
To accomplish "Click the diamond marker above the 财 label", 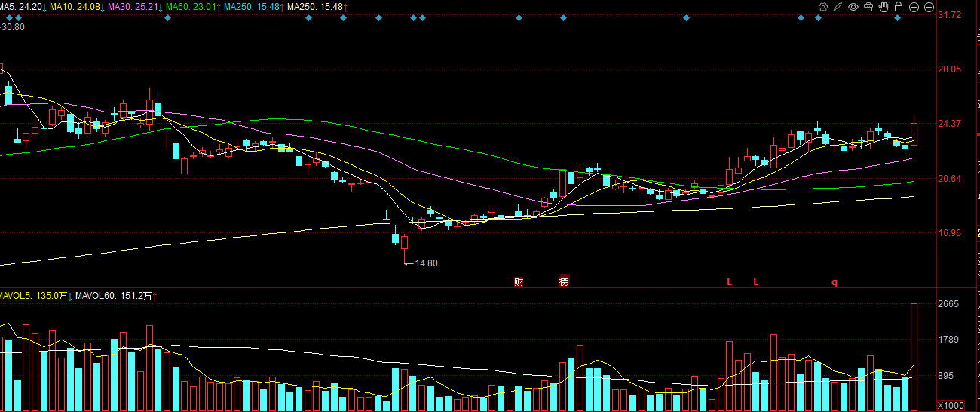I will point(519,18).
